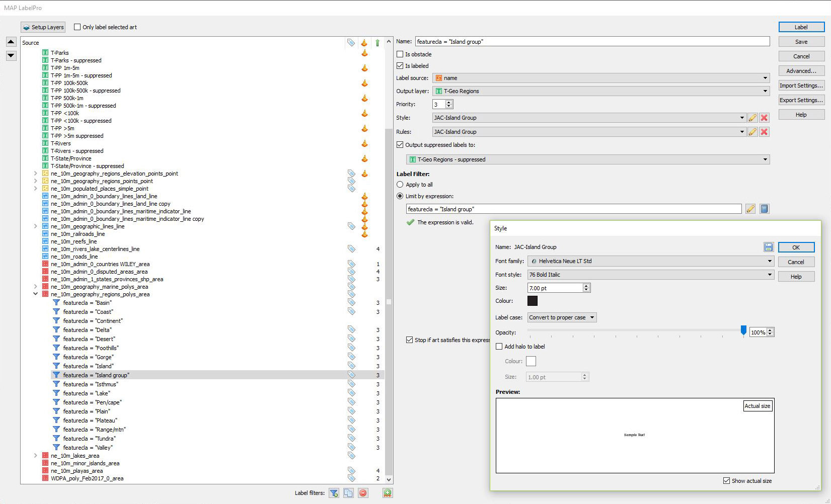Enable Only label selected art
The width and height of the screenshot is (831, 504).
pos(77,27)
